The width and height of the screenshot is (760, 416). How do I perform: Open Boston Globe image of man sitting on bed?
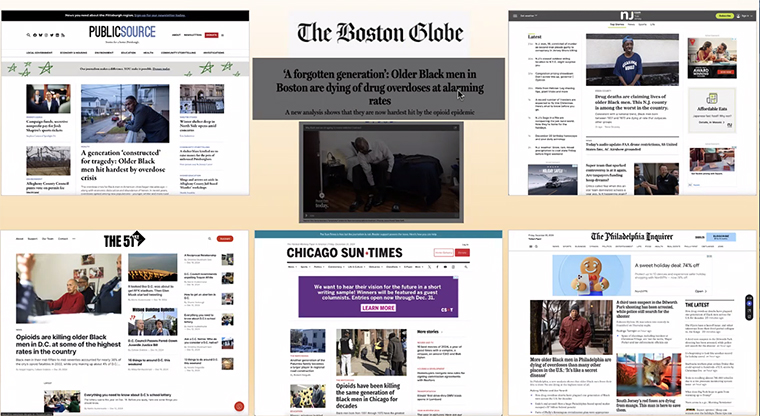[381, 172]
